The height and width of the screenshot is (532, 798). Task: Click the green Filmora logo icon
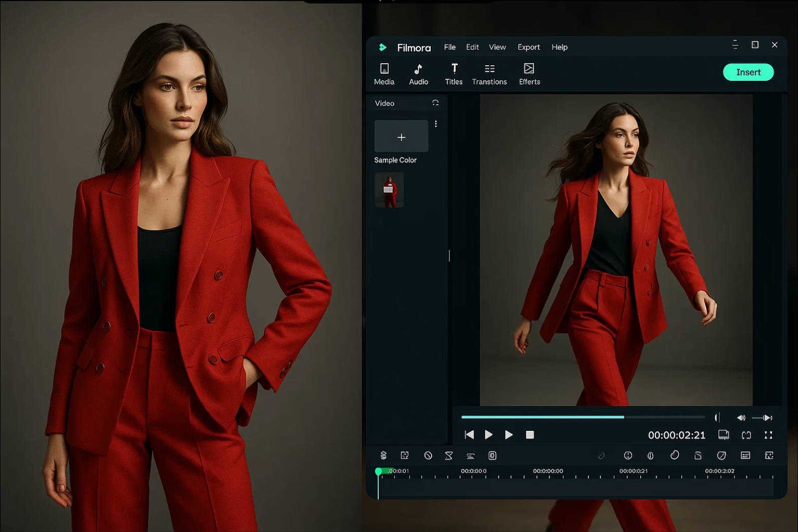[383, 47]
